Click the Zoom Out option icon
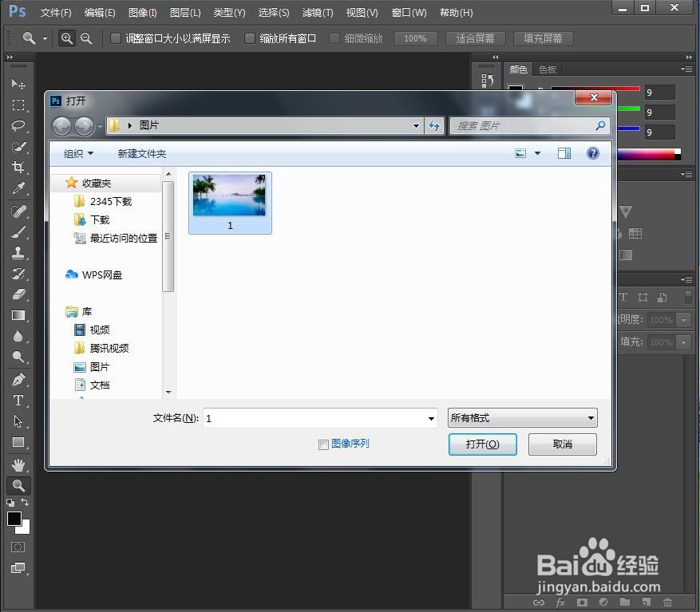The width and height of the screenshot is (700, 612). tap(86, 38)
